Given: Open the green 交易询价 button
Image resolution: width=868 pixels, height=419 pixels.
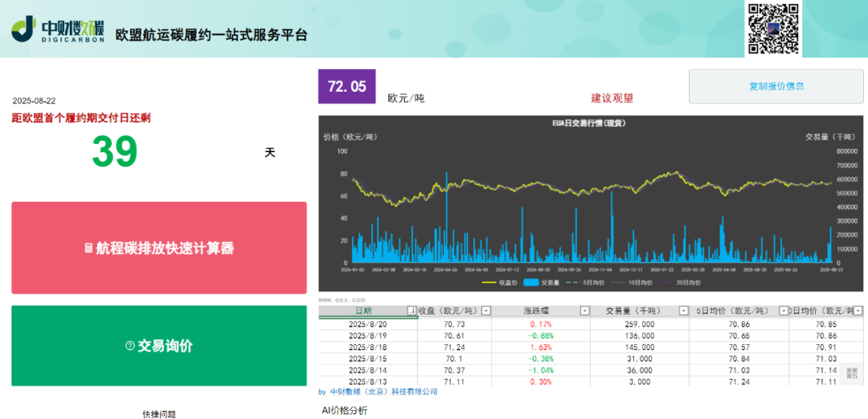Looking at the screenshot, I should click(x=159, y=346).
